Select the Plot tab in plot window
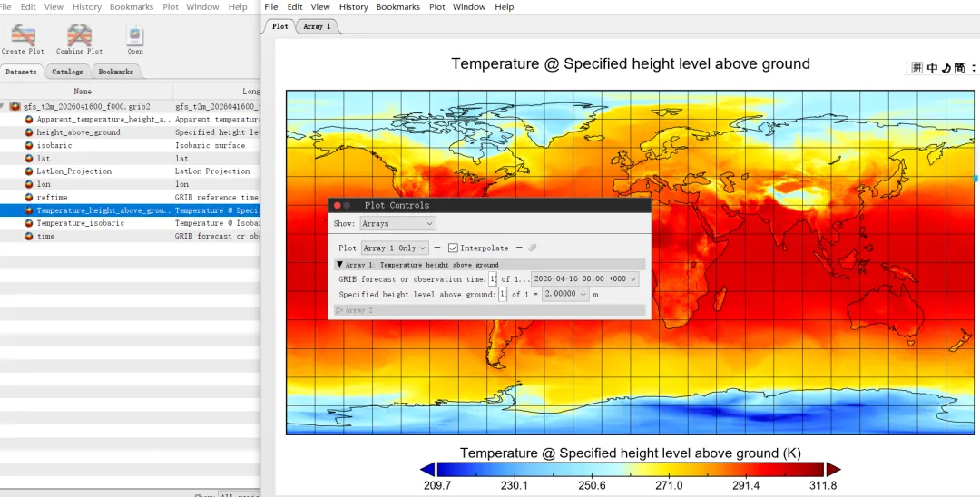 pyautogui.click(x=280, y=27)
